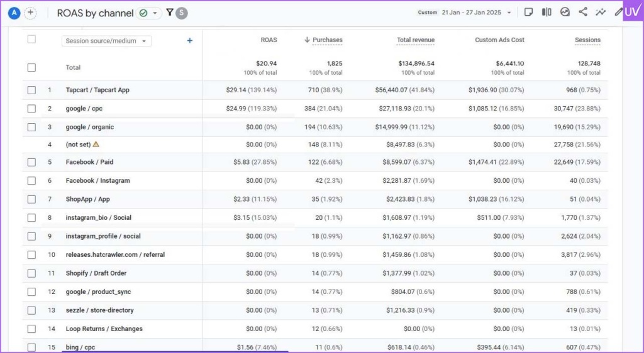Click the filter funnel icon
The height and width of the screenshot is (353, 644).
tap(170, 13)
